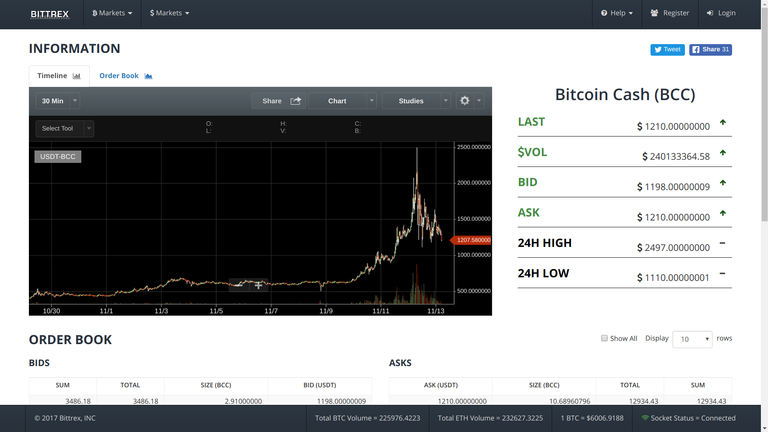768x432 pixels.
Task: Share the page via Tweet button
Action: click(x=667, y=49)
